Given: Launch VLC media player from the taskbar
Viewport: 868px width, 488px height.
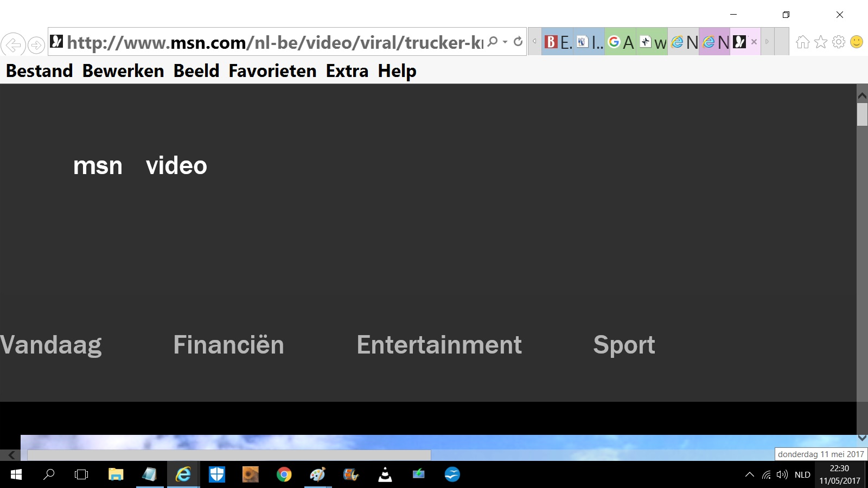Looking at the screenshot, I should click(x=385, y=475).
